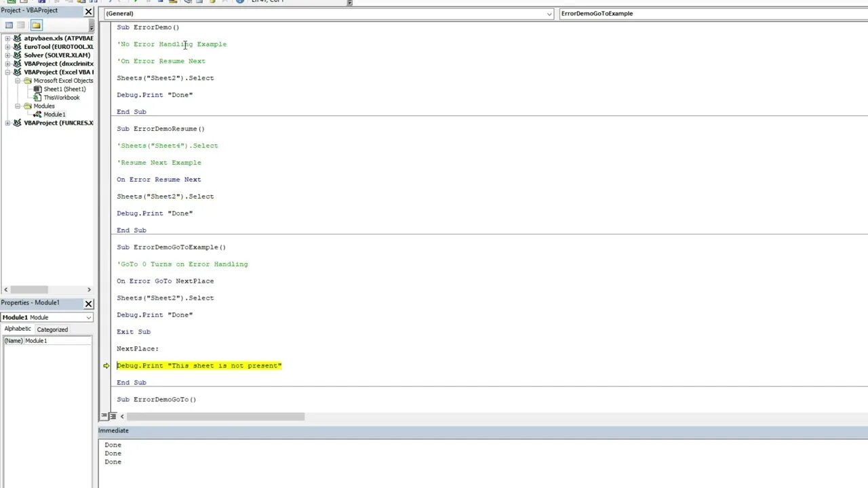Select the atpvbaen.xls project entry
This screenshot has height=488, width=868.
(x=58, y=39)
